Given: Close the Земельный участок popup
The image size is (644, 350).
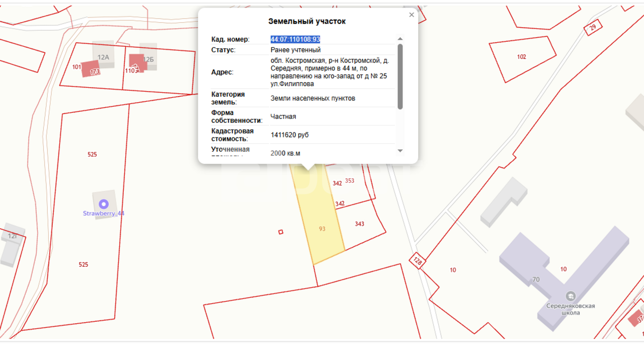Looking at the screenshot, I should 412,15.
